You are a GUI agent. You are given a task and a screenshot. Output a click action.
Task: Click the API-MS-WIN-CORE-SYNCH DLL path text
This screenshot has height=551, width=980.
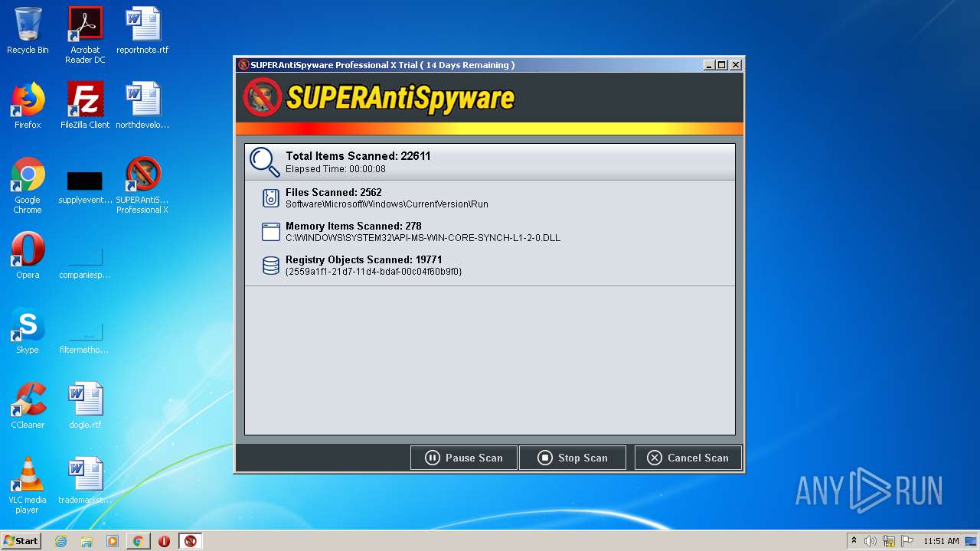click(423, 238)
